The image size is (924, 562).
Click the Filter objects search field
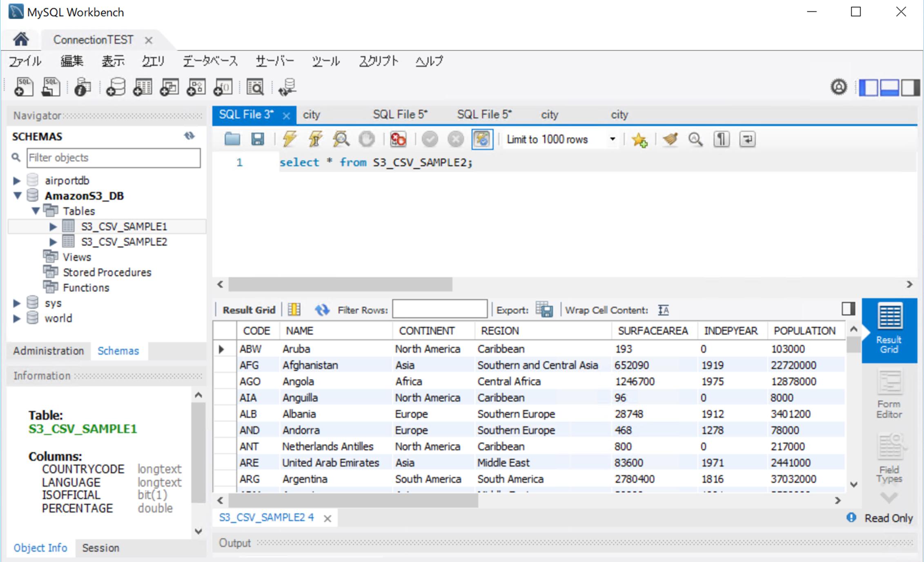coord(114,158)
